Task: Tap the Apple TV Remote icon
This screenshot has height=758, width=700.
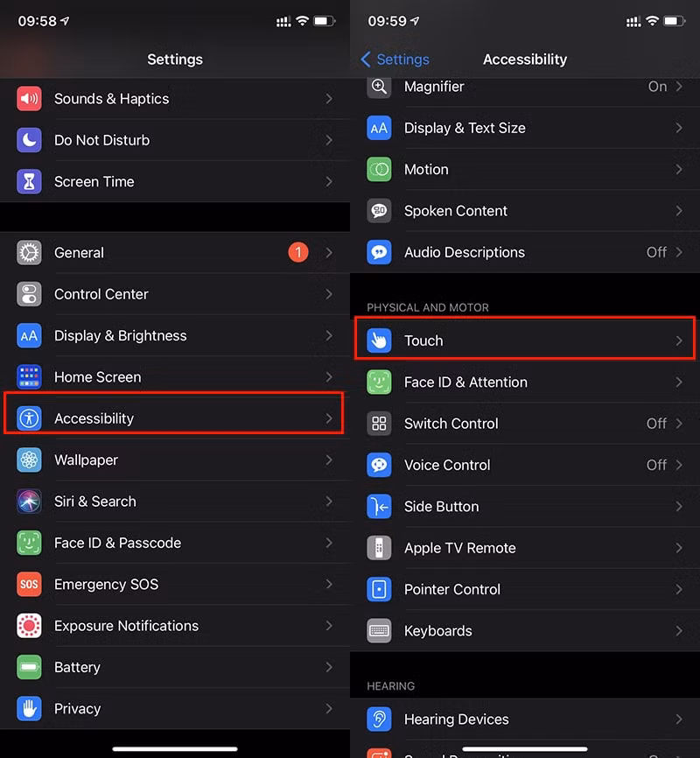Action: pyautogui.click(x=379, y=548)
